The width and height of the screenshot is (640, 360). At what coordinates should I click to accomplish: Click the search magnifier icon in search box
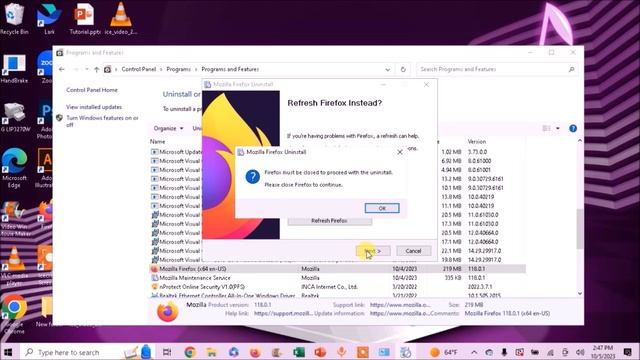tap(571, 69)
